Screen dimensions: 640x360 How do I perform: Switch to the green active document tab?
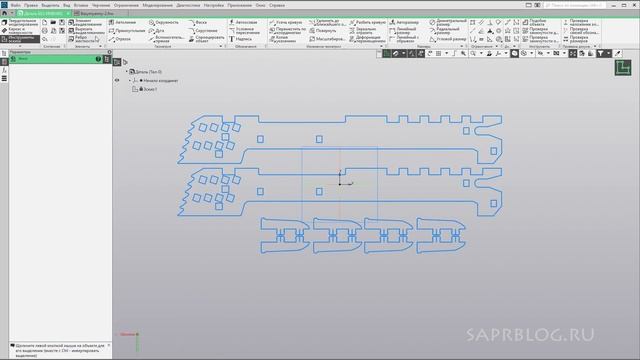(x=44, y=13)
